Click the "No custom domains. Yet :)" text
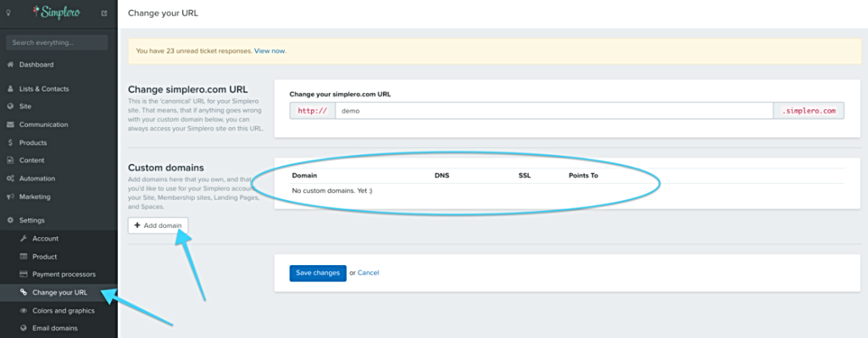Screen dimensions: 868x338 point(332,191)
